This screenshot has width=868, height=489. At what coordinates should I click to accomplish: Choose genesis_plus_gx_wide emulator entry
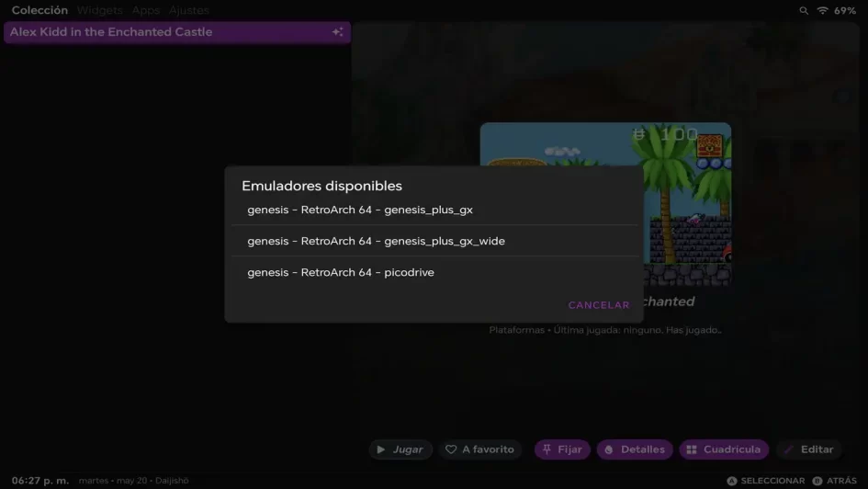point(434,241)
